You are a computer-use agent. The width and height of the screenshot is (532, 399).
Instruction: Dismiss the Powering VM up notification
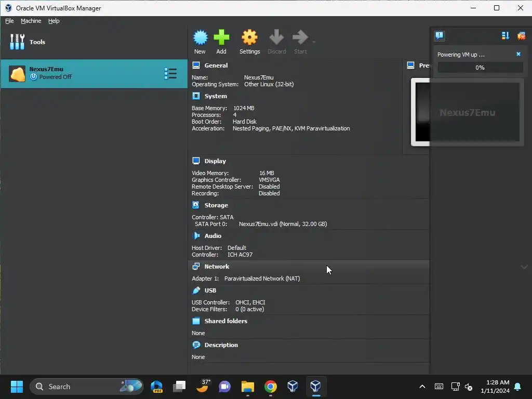pyautogui.click(x=518, y=54)
